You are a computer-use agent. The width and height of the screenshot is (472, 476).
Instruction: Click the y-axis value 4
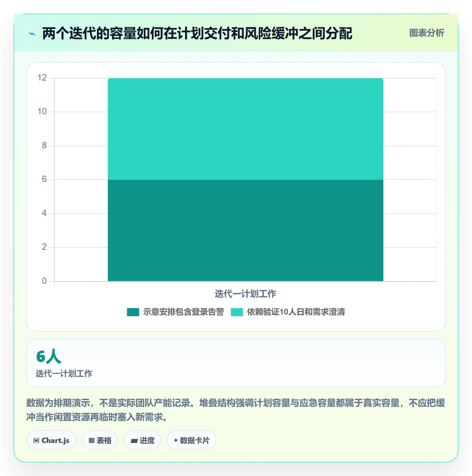[44, 213]
